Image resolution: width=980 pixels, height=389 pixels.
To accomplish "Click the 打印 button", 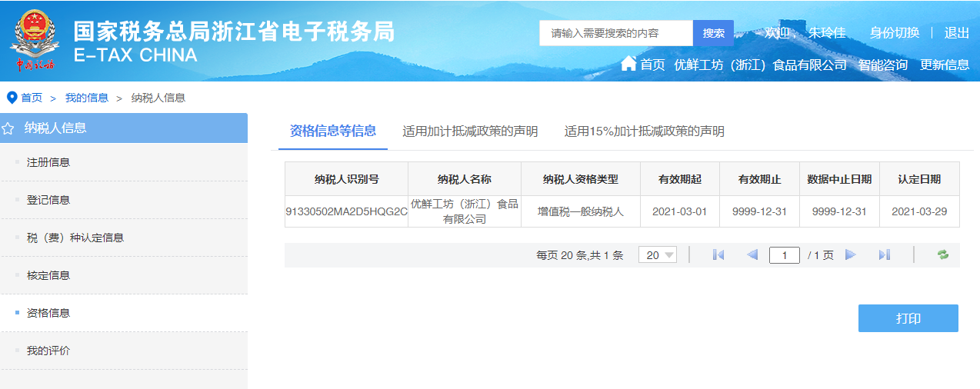I will coord(908,318).
